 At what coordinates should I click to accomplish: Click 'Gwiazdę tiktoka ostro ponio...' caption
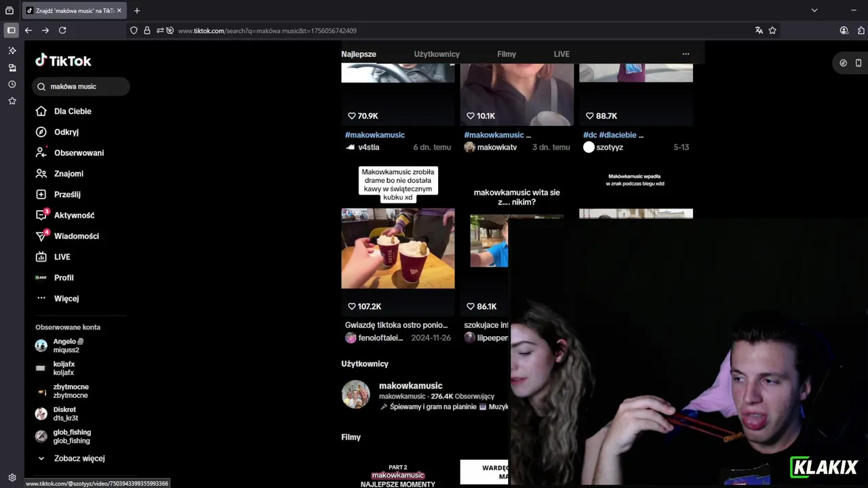click(x=396, y=325)
